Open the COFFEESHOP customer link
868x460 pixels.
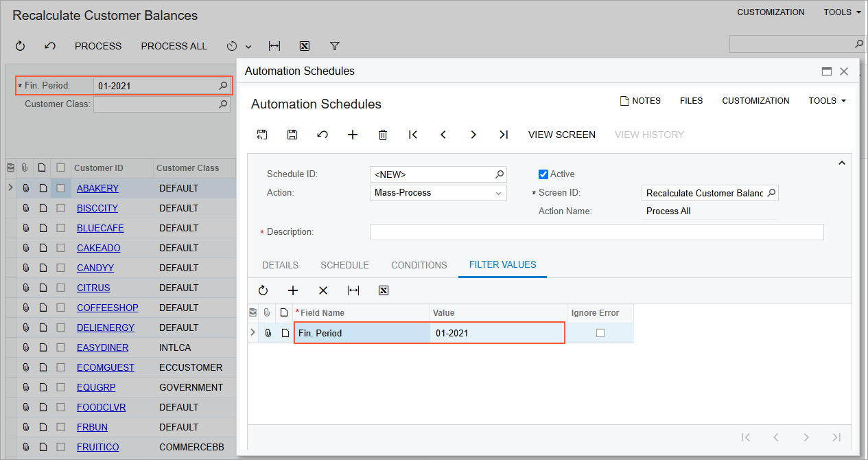[107, 308]
